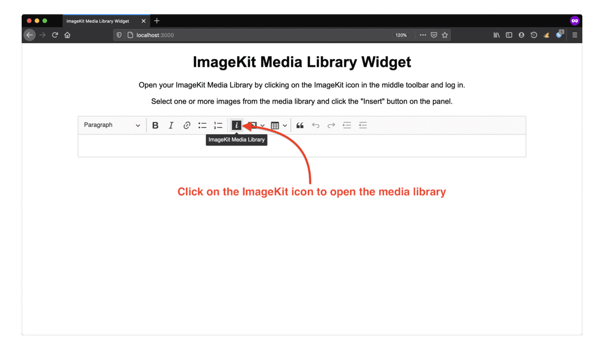Image resolution: width=604 pixels, height=364 pixels.
Task: Open page actions three-dot menu
Action: [423, 35]
